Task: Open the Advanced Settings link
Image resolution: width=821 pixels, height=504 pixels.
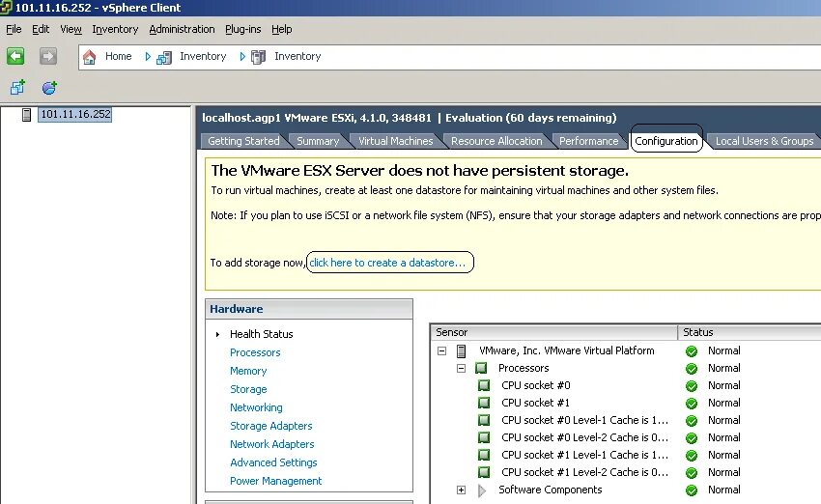Action: (273, 462)
